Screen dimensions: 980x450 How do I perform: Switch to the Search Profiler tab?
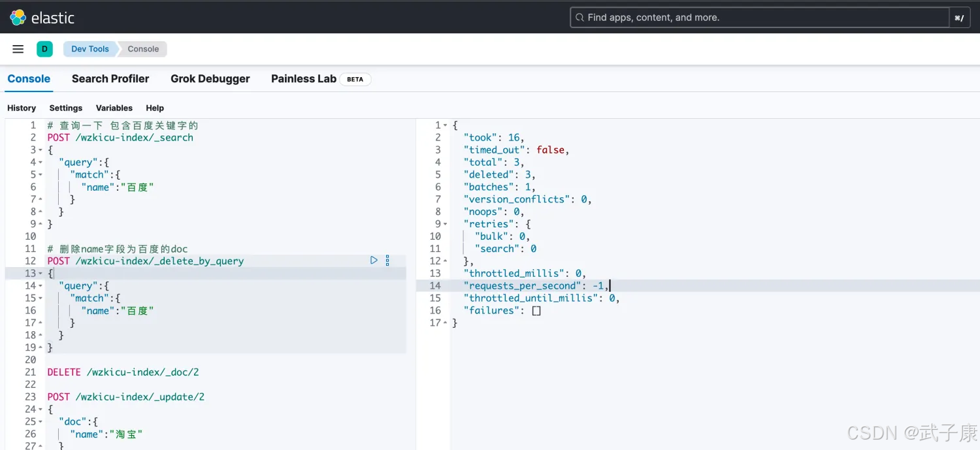(110, 79)
